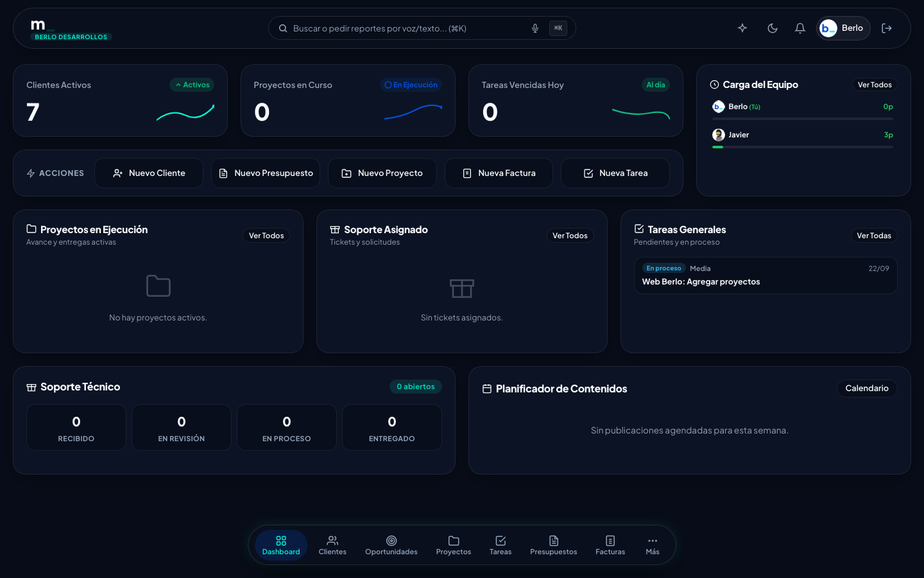Open the Berlo user profile button
The image size is (924, 578).
843,28
